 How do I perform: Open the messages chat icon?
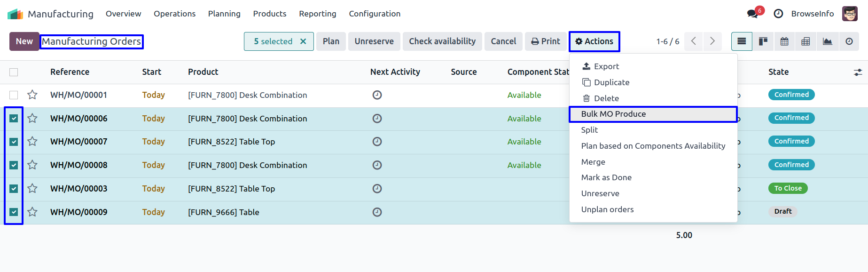click(752, 14)
